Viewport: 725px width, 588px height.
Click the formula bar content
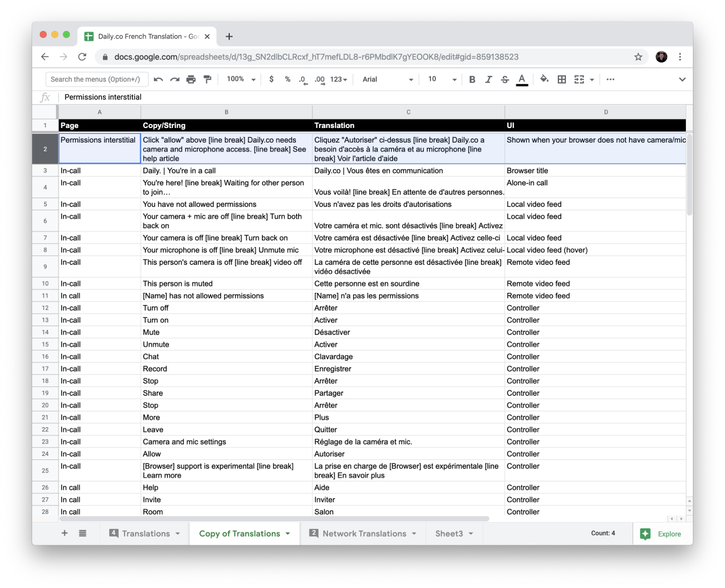[x=103, y=97]
